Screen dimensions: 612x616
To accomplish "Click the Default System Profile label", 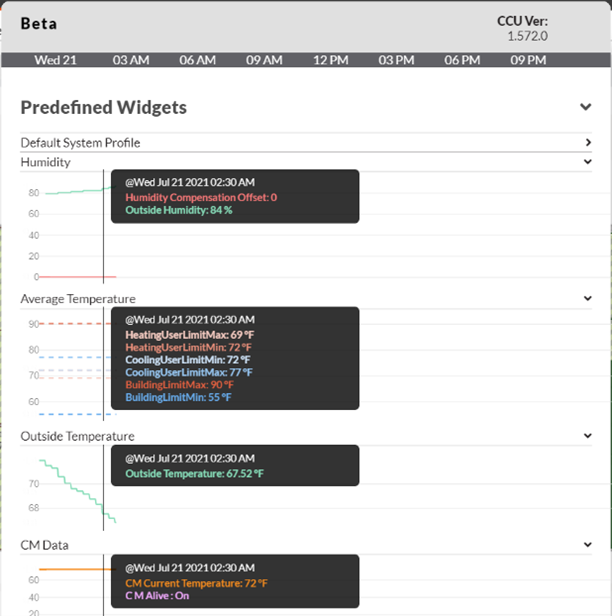I will click(80, 143).
